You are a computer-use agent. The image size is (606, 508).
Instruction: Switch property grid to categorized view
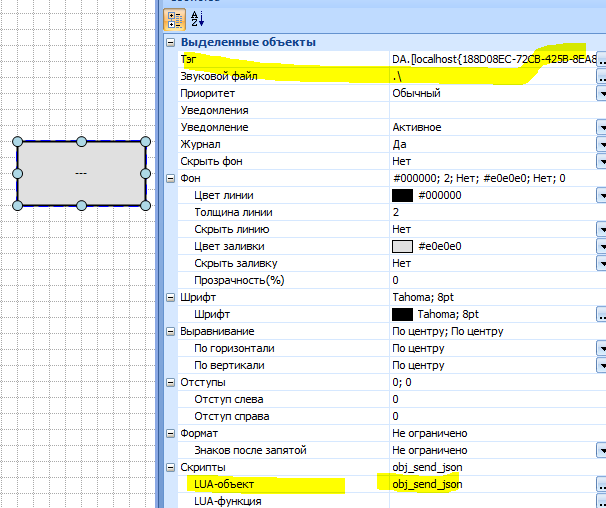[172, 18]
